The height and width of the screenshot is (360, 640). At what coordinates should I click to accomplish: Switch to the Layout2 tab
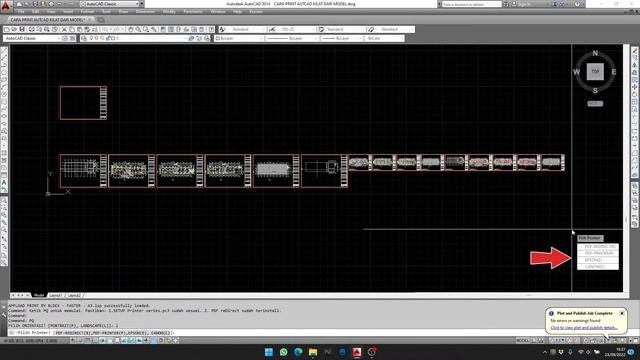click(x=74, y=295)
